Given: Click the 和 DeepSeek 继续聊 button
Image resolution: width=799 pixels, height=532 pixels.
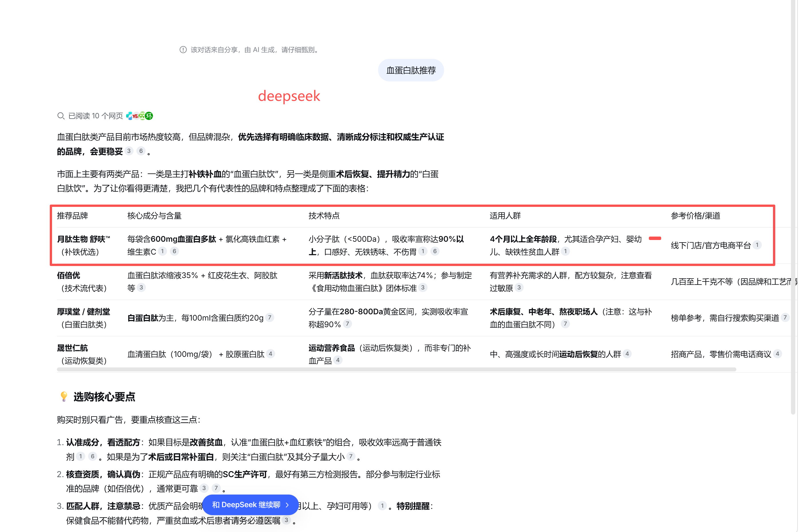Looking at the screenshot, I should point(250,505).
